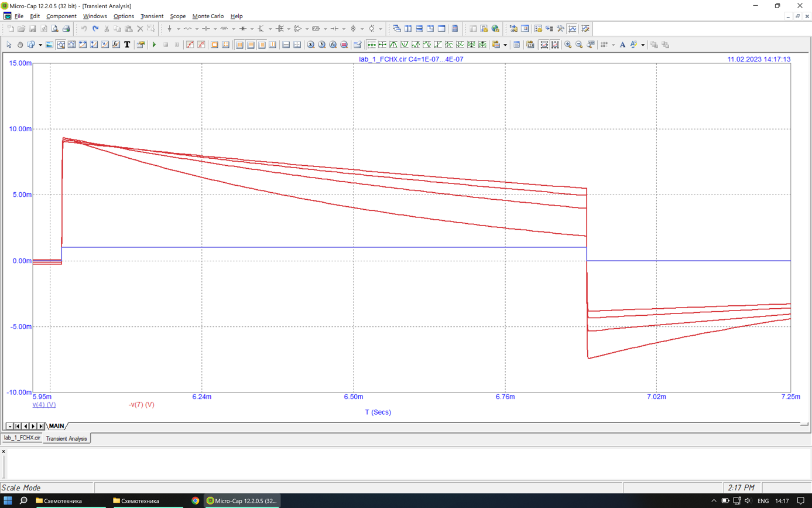Click the -v(7) (V) waveform label
The height and width of the screenshot is (508, 812).
[x=141, y=404]
